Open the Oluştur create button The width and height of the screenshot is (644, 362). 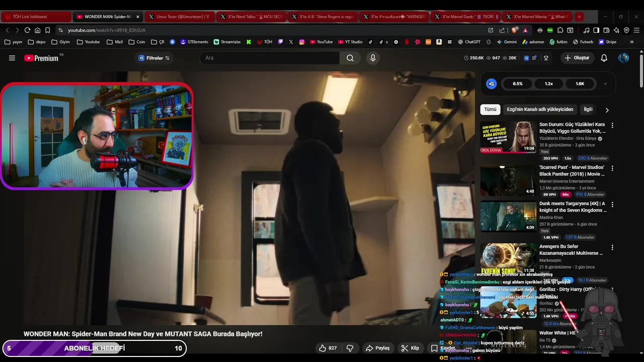click(577, 58)
